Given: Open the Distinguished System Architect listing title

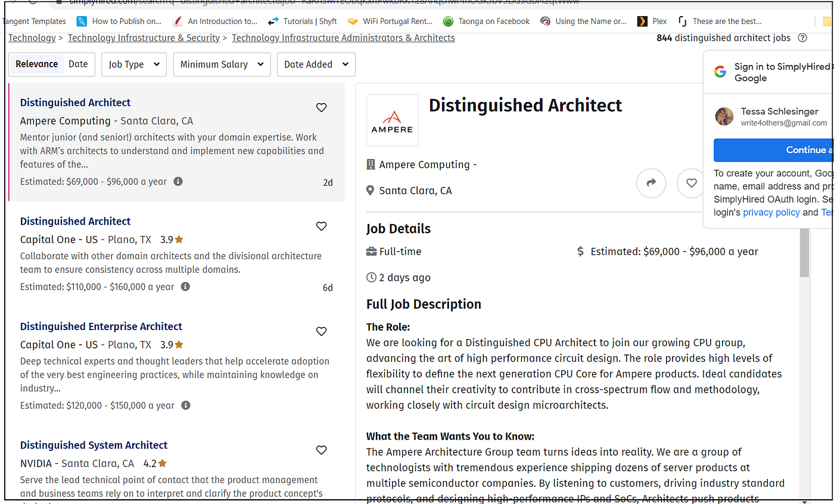Looking at the screenshot, I should coord(94,445).
